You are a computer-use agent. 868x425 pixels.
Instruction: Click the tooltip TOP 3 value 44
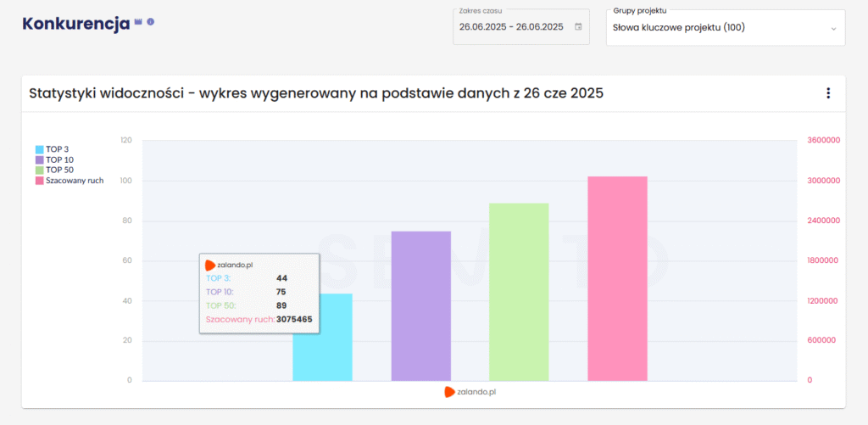(x=281, y=277)
